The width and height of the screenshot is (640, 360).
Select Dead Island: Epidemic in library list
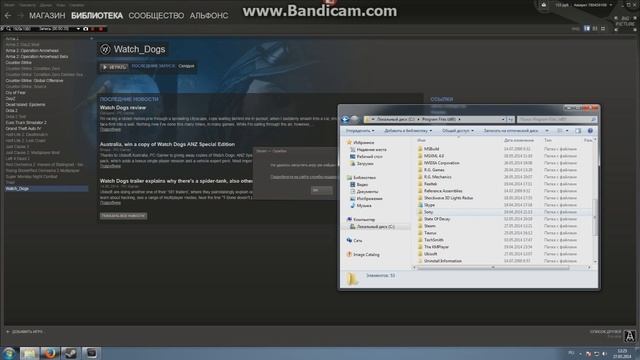click(x=25, y=104)
